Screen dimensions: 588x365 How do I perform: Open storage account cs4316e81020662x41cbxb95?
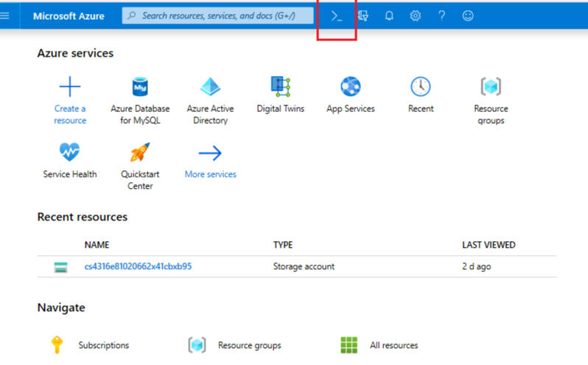[x=138, y=266]
